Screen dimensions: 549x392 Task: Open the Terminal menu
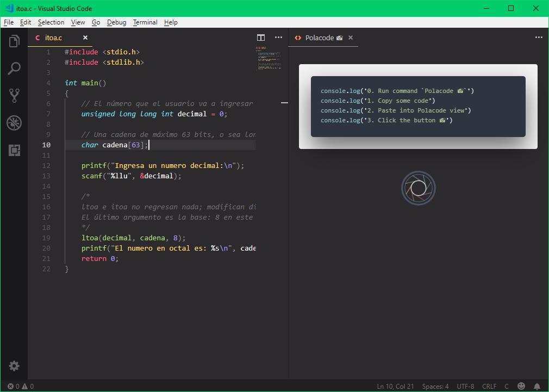[x=145, y=22]
